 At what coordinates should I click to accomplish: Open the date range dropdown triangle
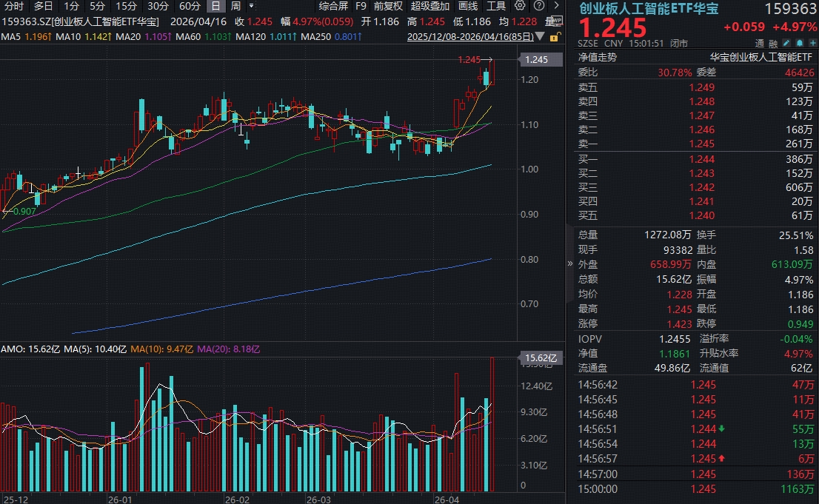(541, 36)
